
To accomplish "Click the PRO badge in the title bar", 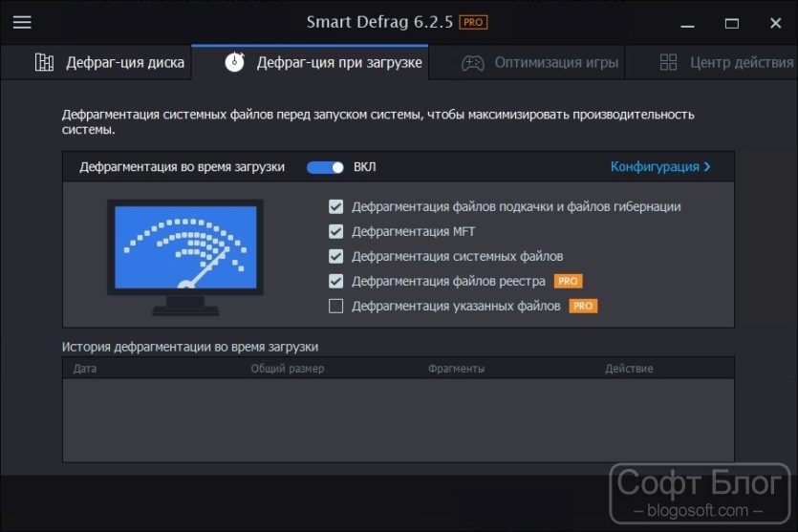I will click(473, 22).
